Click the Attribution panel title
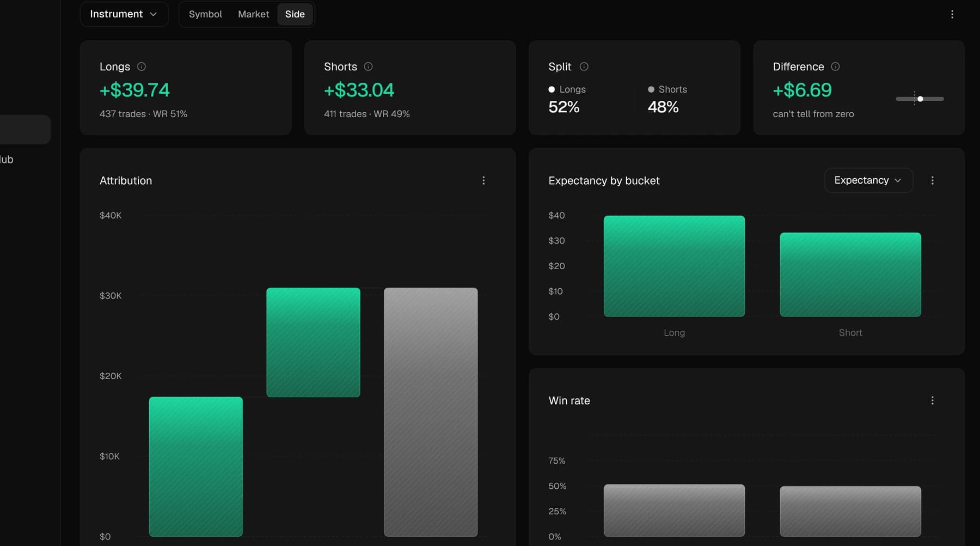 126,180
